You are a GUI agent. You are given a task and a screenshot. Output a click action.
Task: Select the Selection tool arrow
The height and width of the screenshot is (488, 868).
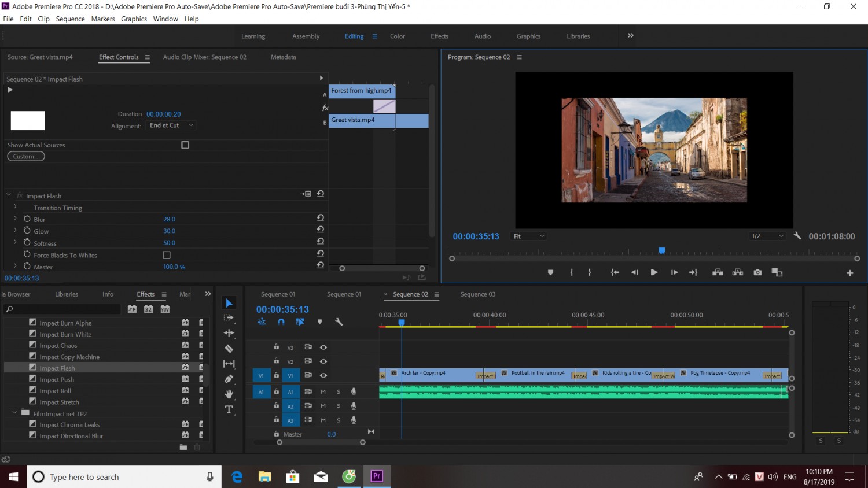(x=229, y=303)
